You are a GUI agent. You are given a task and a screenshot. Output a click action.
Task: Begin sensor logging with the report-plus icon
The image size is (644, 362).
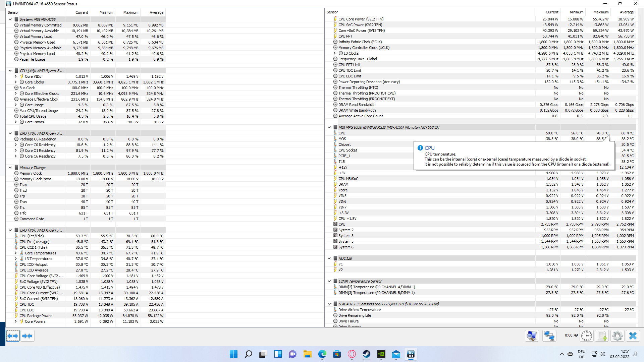tap(602, 336)
